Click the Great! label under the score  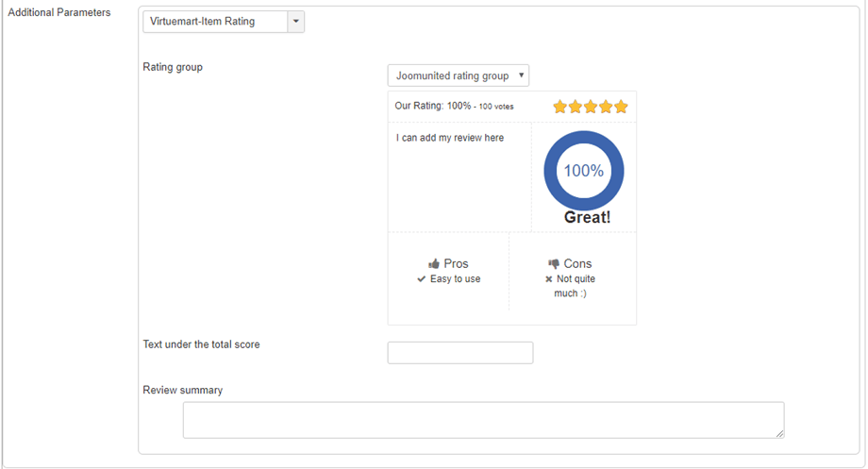[x=587, y=218]
